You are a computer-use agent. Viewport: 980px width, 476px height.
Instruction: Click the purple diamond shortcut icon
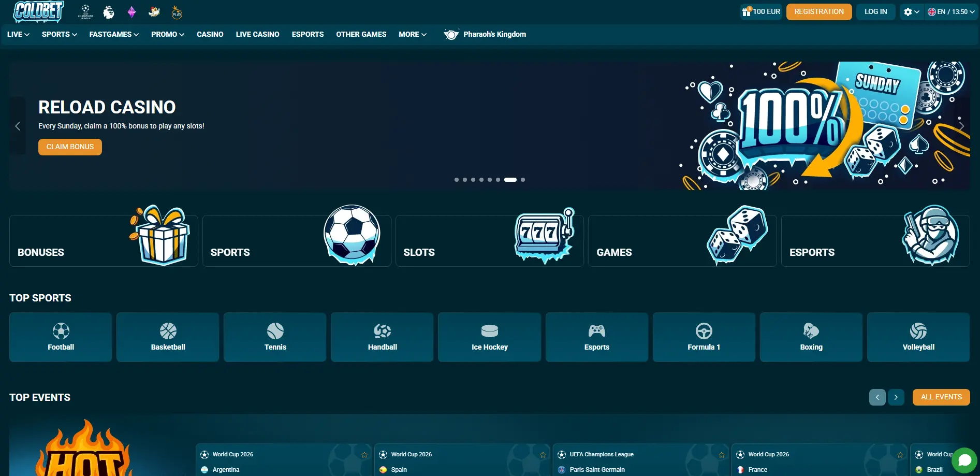[x=131, y=12]
